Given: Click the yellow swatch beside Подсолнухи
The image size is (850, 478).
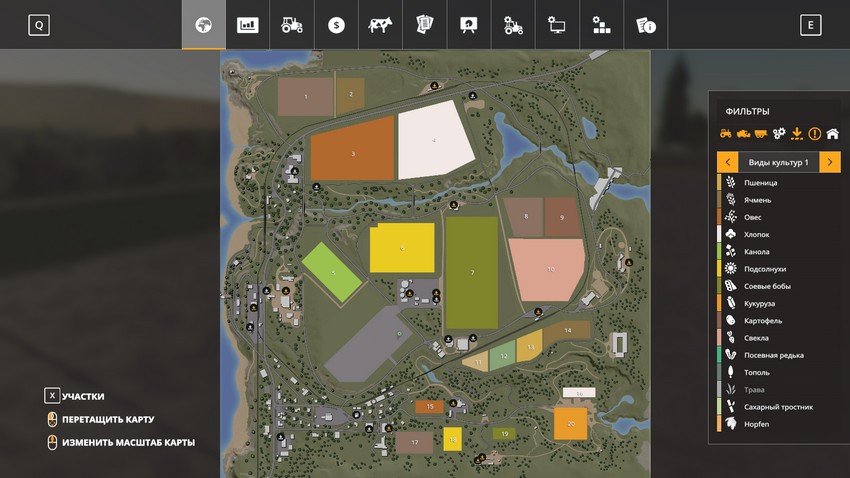Looking at the screenshot, I should 719,269.
